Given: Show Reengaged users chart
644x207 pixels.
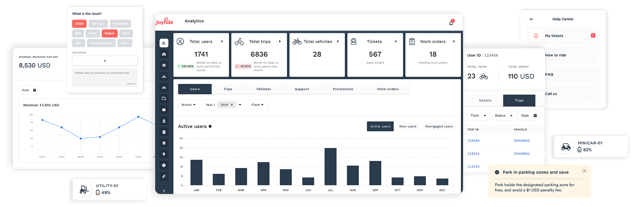Looking at the screenshot, I should (439, 126).
